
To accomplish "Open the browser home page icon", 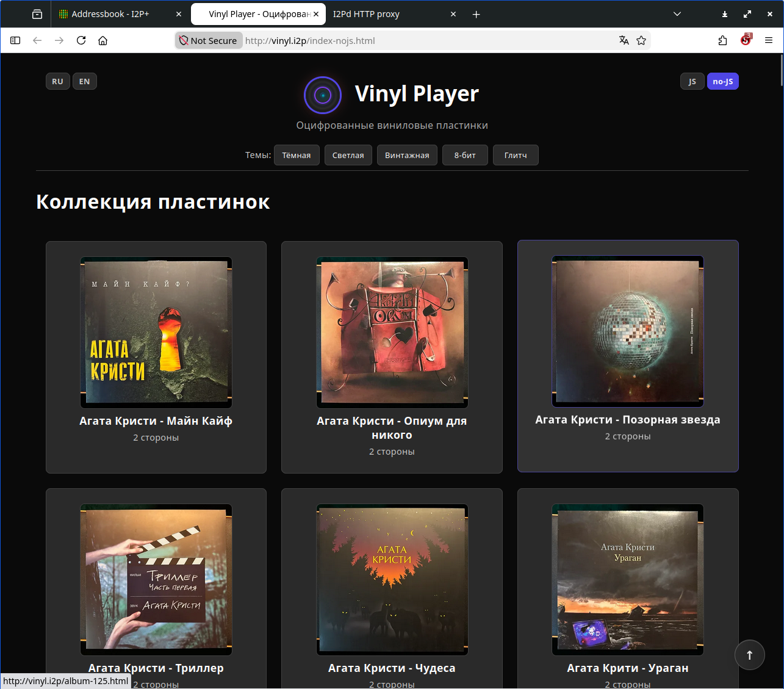I will click(103, 40).
